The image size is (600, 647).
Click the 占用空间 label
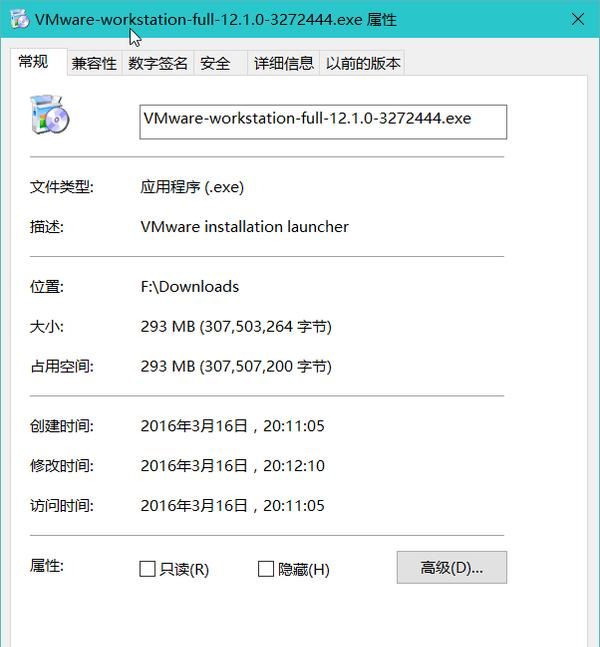[x=62, y=366]
